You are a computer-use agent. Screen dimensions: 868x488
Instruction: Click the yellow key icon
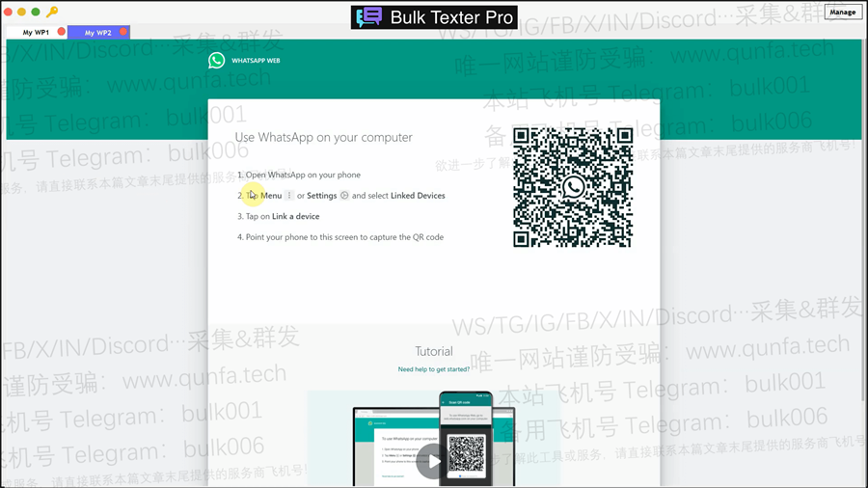click(x=52, y=12)
